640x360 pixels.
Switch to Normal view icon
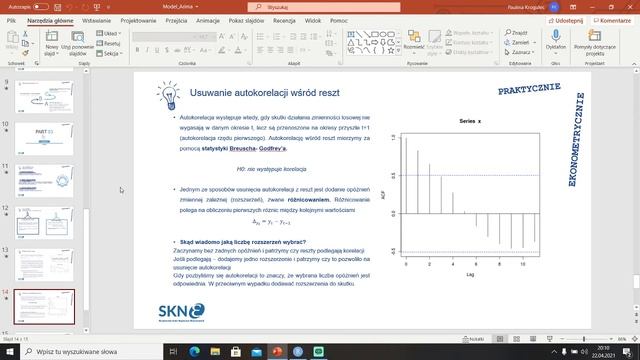coord(500,339)
